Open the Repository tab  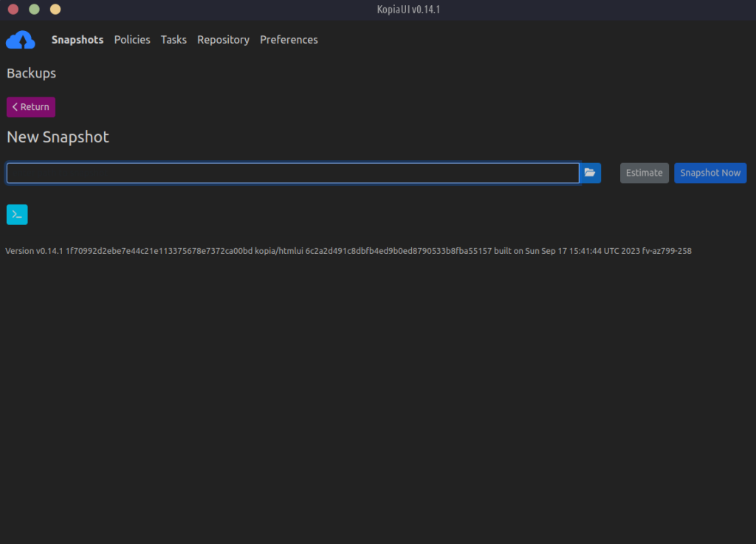(223, 40)
